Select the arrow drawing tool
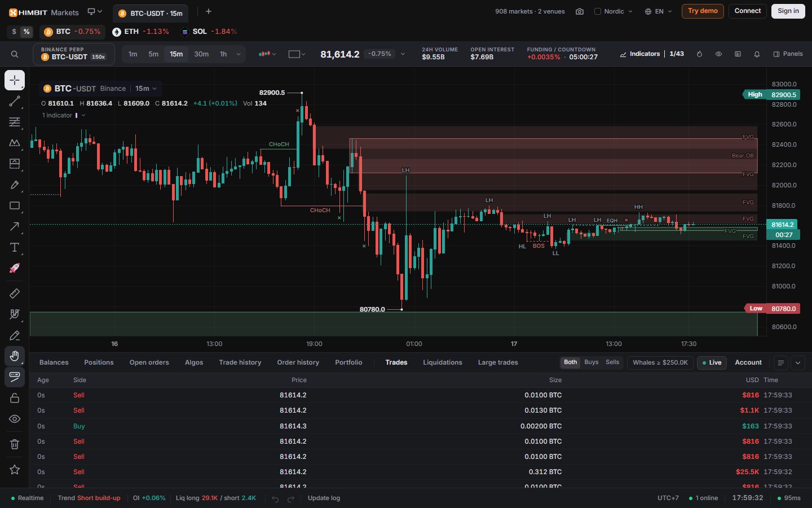812x508 pixels. pos(15,226)
